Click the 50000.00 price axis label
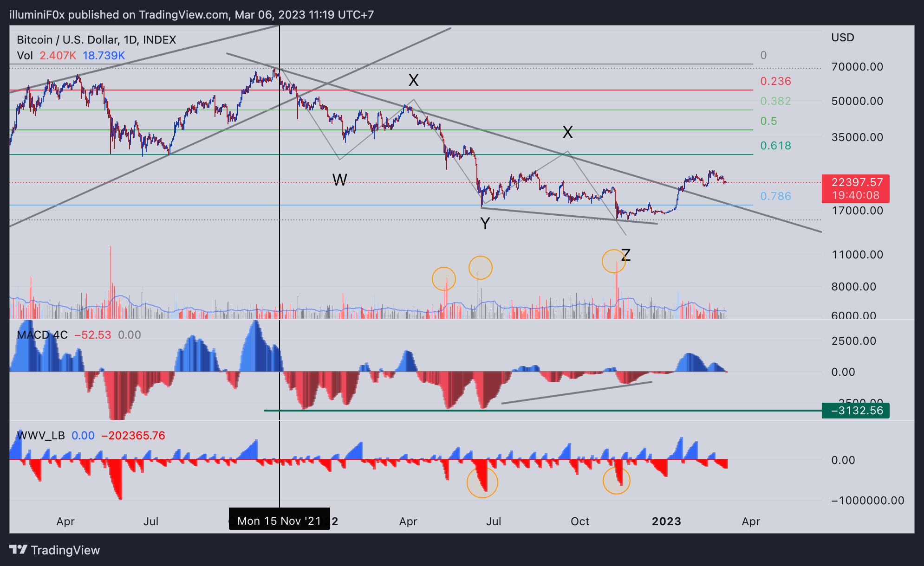 coord(857,101)
